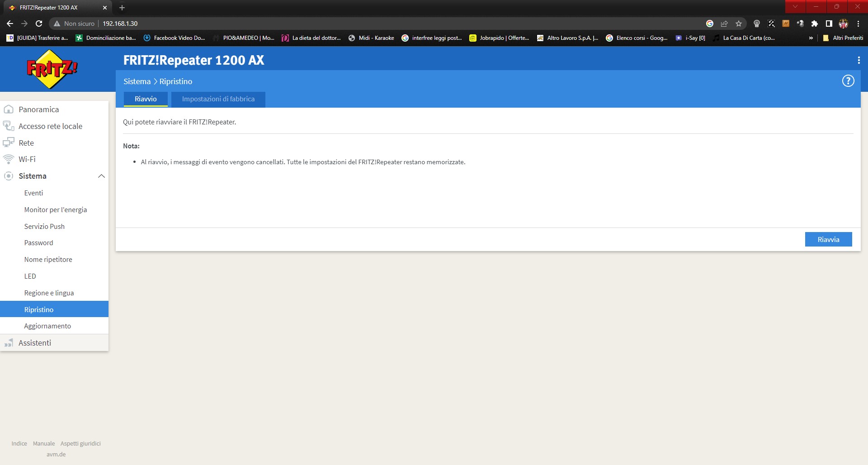Collapse the Sistema menu chevron
Image resolution: width=868 pixels, height=465 pixels.
[x=101, y=176]
